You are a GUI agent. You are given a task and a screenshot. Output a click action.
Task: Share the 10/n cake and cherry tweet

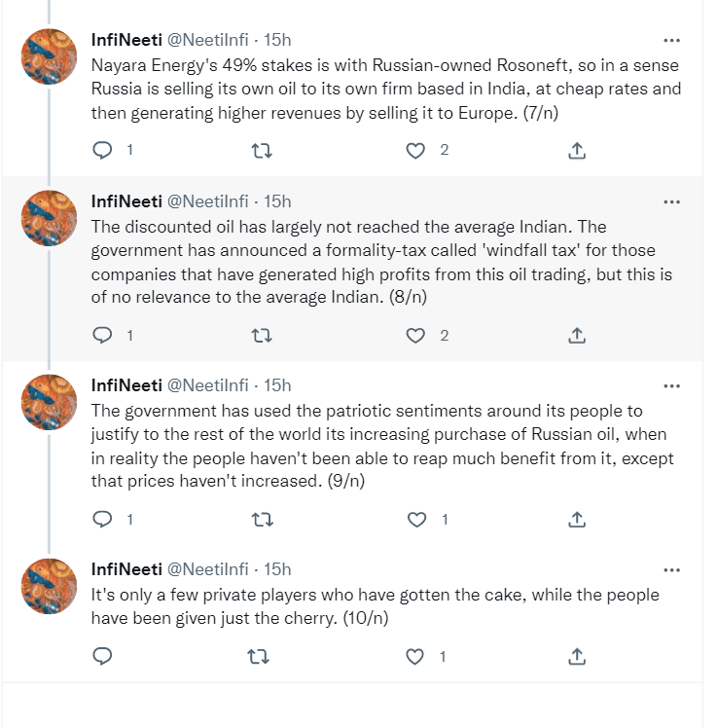point(576,657)
